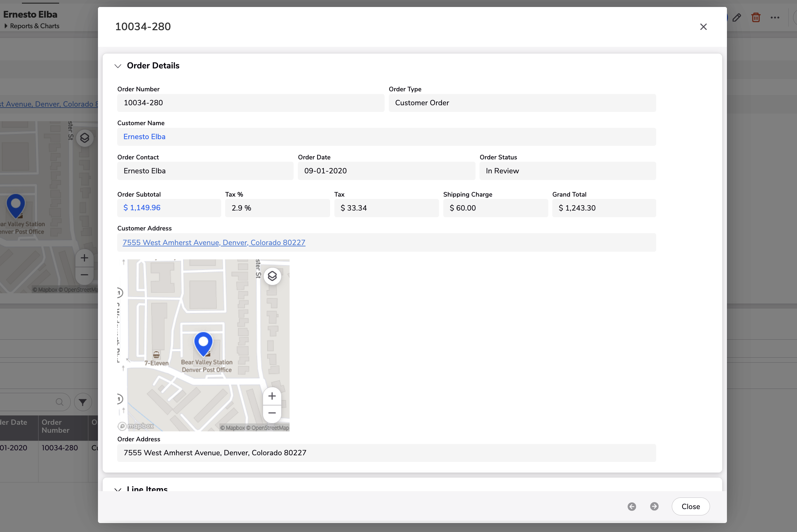Screen dimensions: 797x532
Task: Collapse the Order Details section
Action: [x=118, y=66]
